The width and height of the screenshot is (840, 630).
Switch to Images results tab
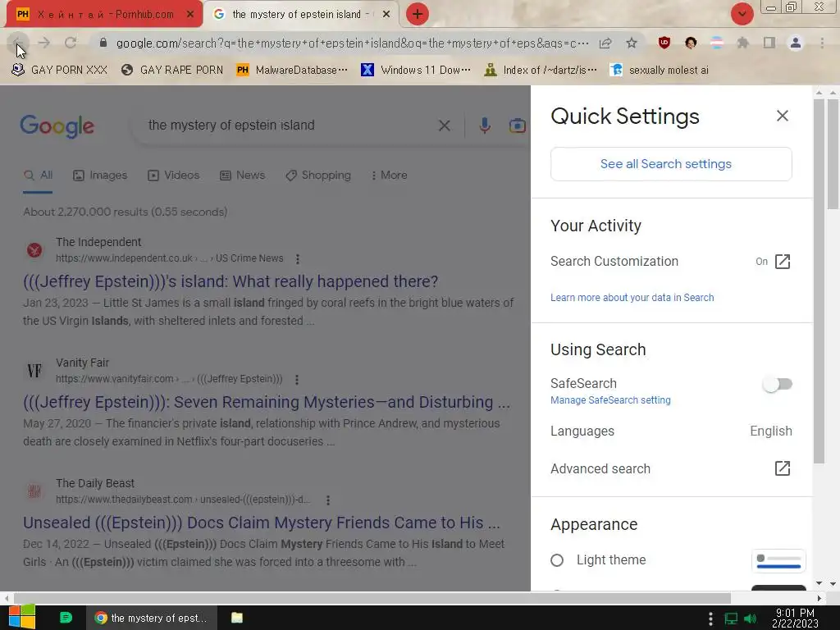coord(100,176)
